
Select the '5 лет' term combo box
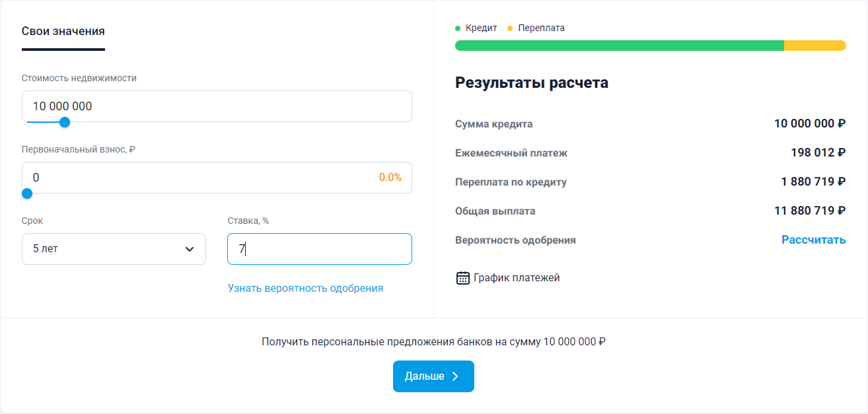pyautogui.click(x=114, y=249)
